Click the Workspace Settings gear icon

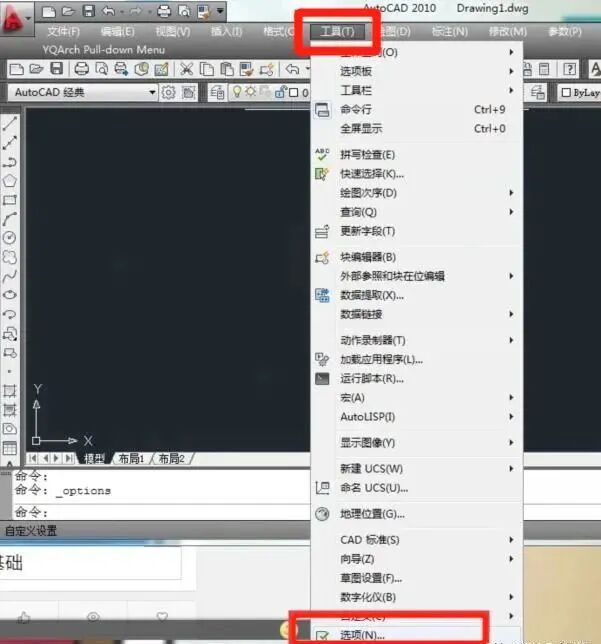click(x=168, y=92)
